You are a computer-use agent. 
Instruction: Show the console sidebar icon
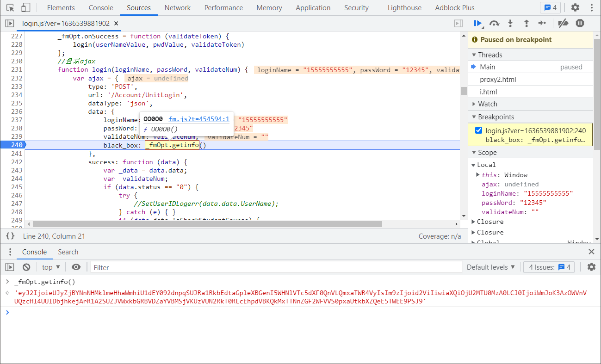click(x=10, y=267)
